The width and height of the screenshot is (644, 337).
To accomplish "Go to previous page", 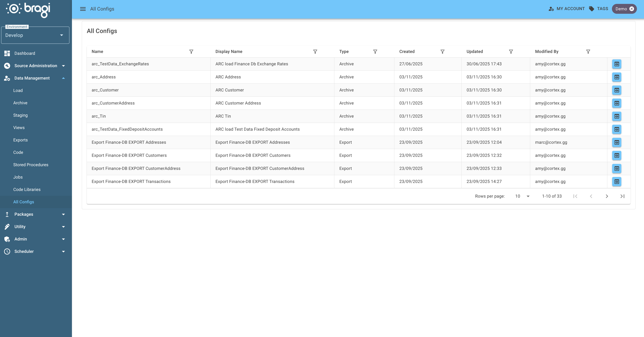I will (x=591, y=196).
